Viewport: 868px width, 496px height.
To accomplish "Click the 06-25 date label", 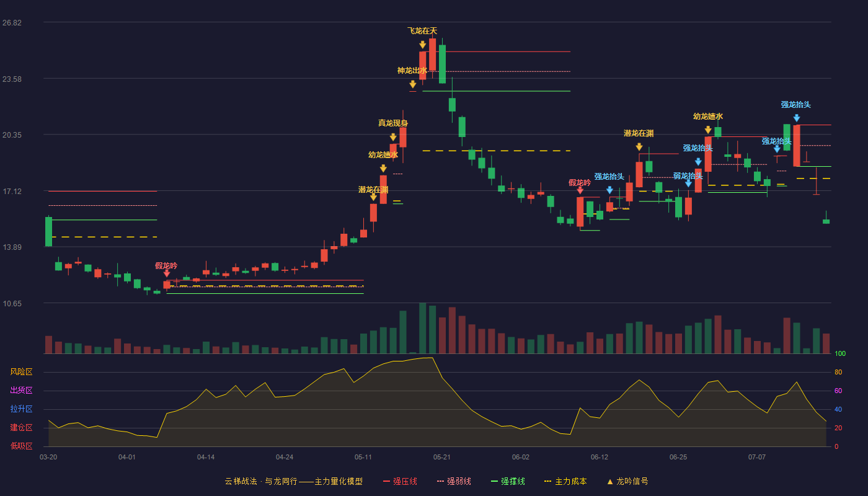I will (678, 457).
